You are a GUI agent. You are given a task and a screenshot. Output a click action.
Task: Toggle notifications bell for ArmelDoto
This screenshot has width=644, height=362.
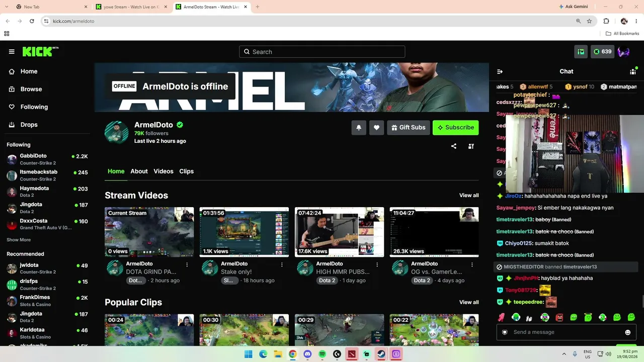click(359, 128)
